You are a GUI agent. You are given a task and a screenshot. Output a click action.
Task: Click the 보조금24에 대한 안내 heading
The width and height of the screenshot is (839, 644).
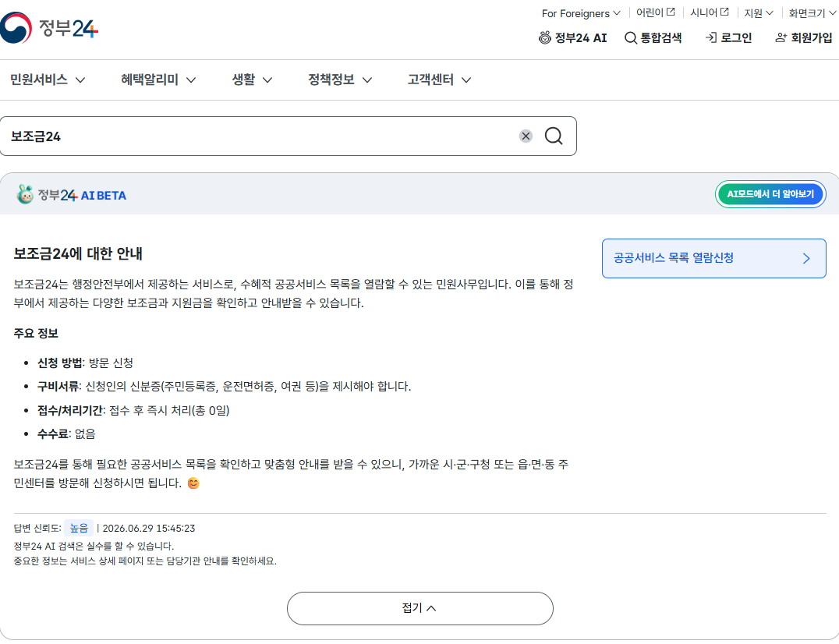(x=78, y=253)
